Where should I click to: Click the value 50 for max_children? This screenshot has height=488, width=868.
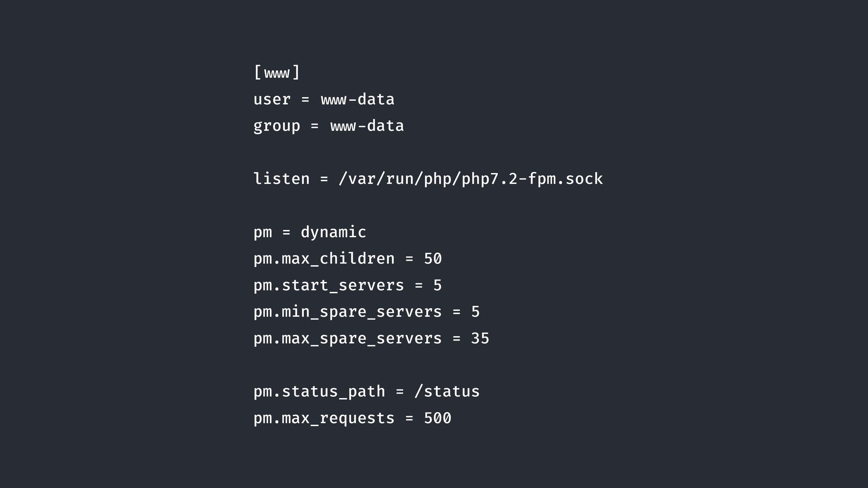click(x=433, y=259)
